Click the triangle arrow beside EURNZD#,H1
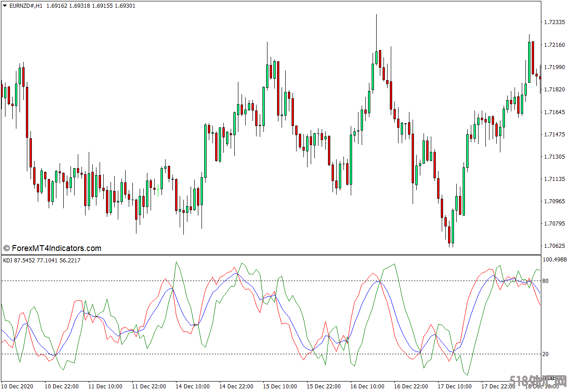This screenshot has height=392, width=570. 5,6
